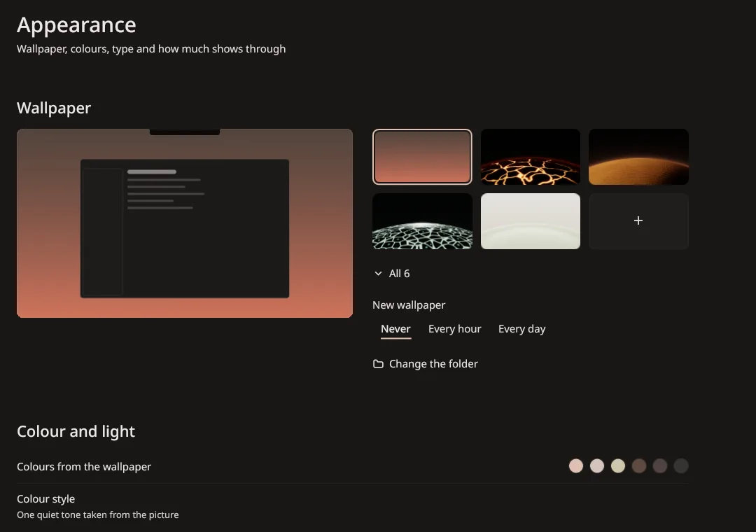Pick the dark grey colour swatch
This screenshot has height=532, width=756.
tap(681, 466)
